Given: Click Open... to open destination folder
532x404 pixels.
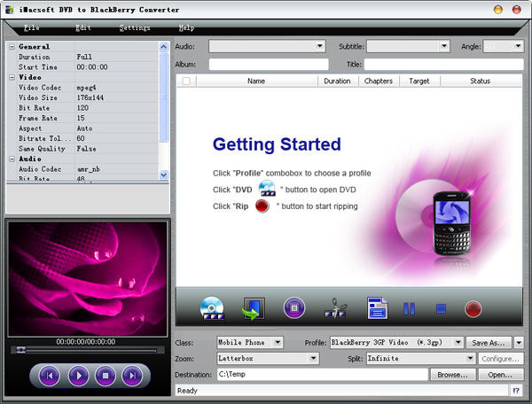Looking at the screenshot, I should 500,375.
